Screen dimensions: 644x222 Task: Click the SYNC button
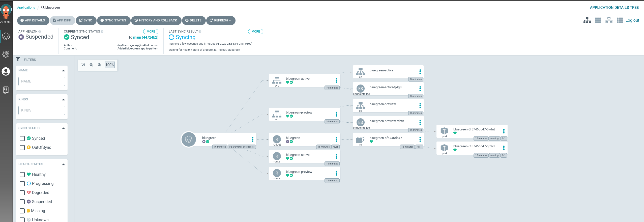pyautogui.click(x=86, y=20)
